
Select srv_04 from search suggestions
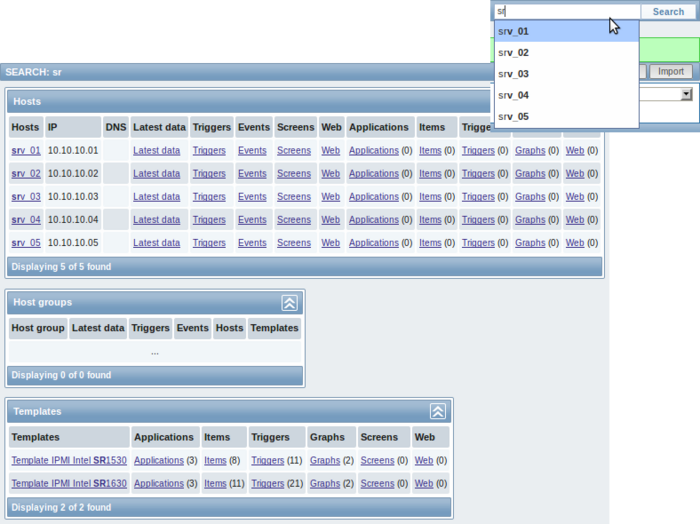[x=567, y=95]
